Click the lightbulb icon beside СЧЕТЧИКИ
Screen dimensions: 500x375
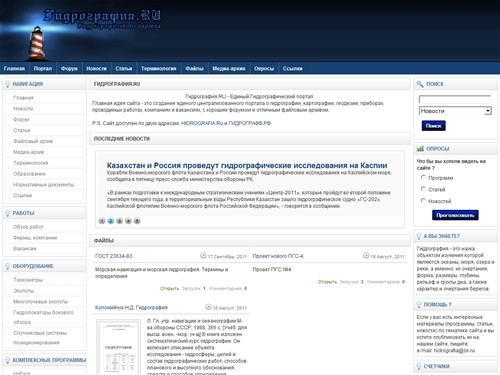click(x=419, y=367)
